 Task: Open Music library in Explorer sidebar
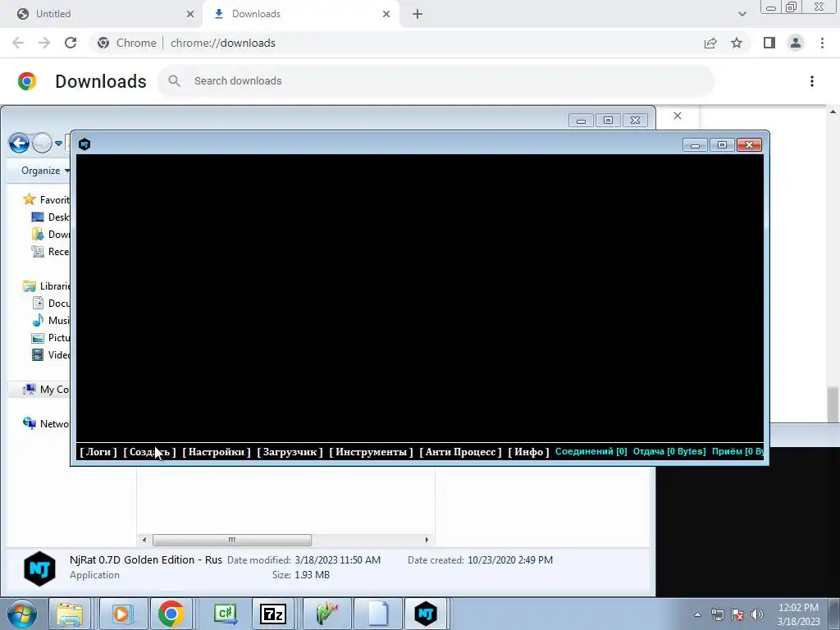pos(51,321)
